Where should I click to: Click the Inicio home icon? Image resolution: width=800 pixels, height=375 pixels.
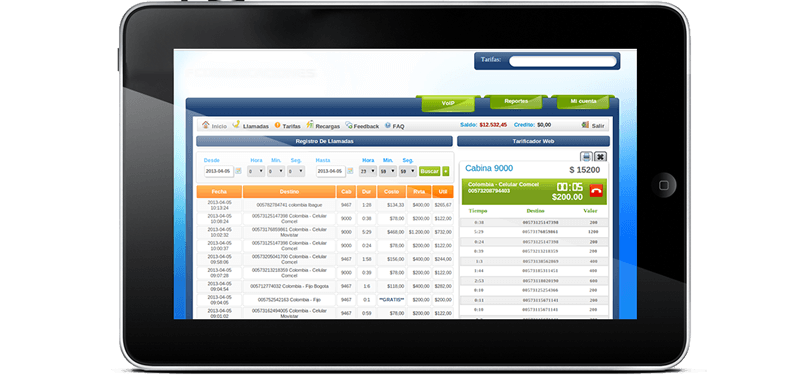point(206,125)
